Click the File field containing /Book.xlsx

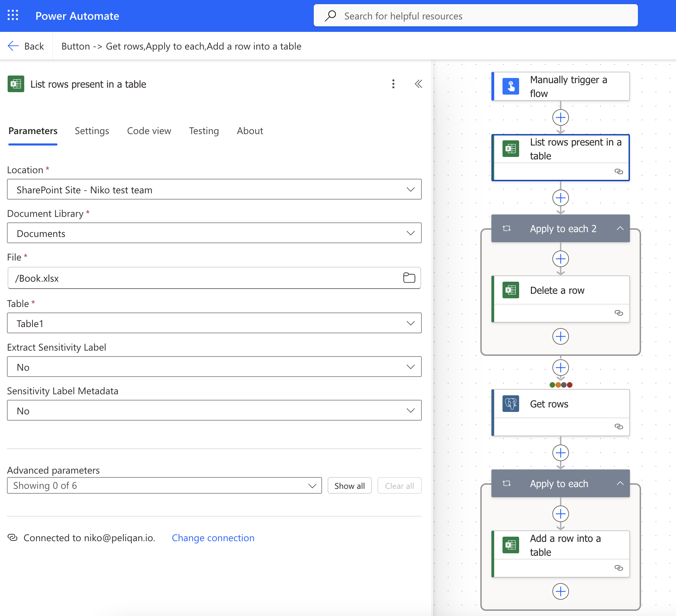coord(214,278)
